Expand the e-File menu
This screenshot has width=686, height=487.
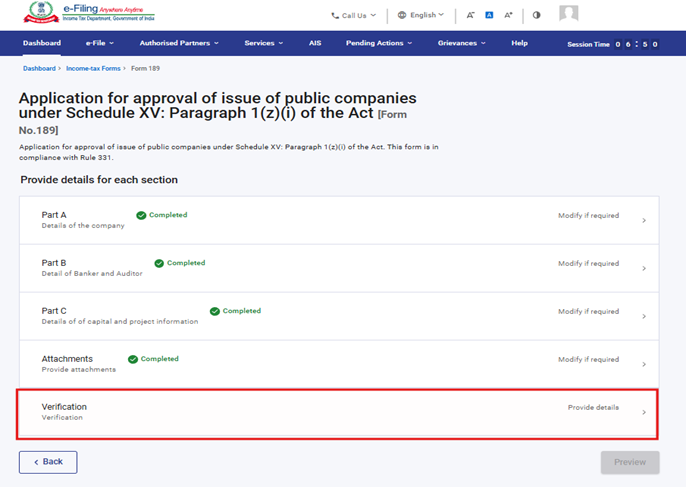click(99, 43)
